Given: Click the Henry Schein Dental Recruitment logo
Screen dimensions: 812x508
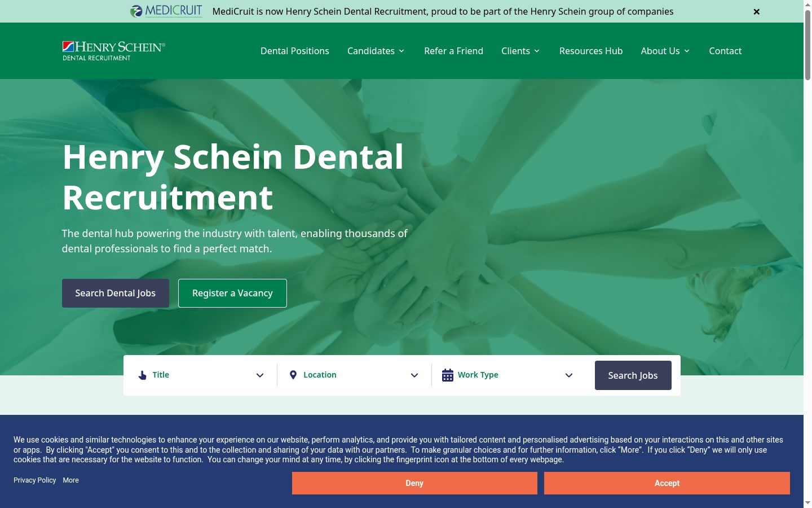Looking at the screenshot, I should 114,51.
